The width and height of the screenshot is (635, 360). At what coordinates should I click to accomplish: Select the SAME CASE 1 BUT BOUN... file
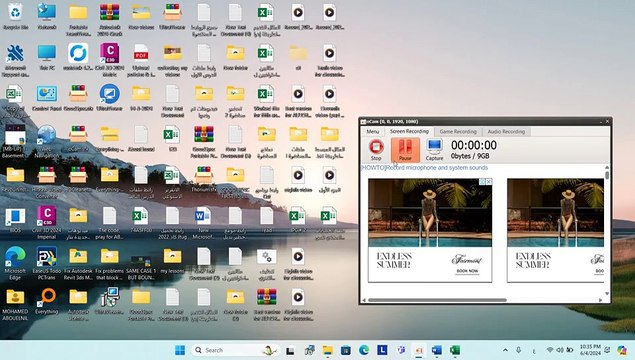pyautogui.click(x=141, y=266)
